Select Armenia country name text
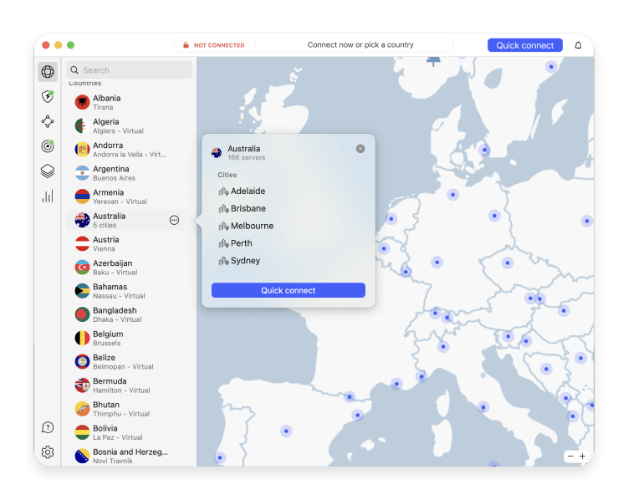This screenshot has width=628, height=500. click(x=108, y=192)
